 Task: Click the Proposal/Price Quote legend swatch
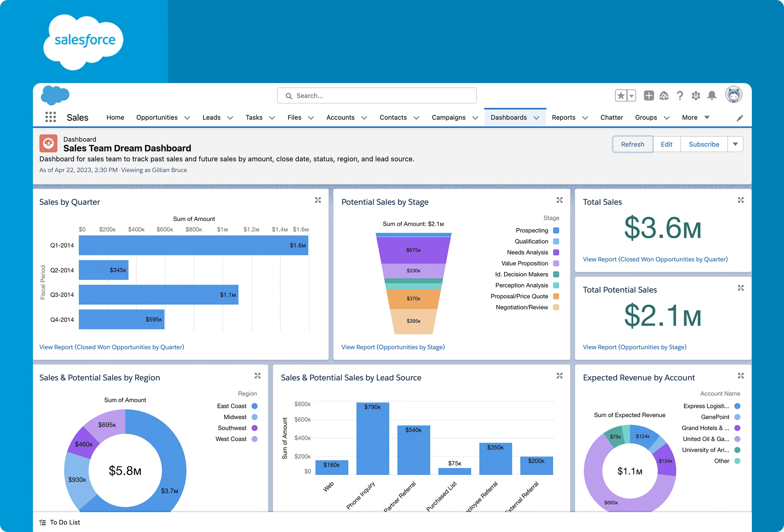click(x=556, y=296)
